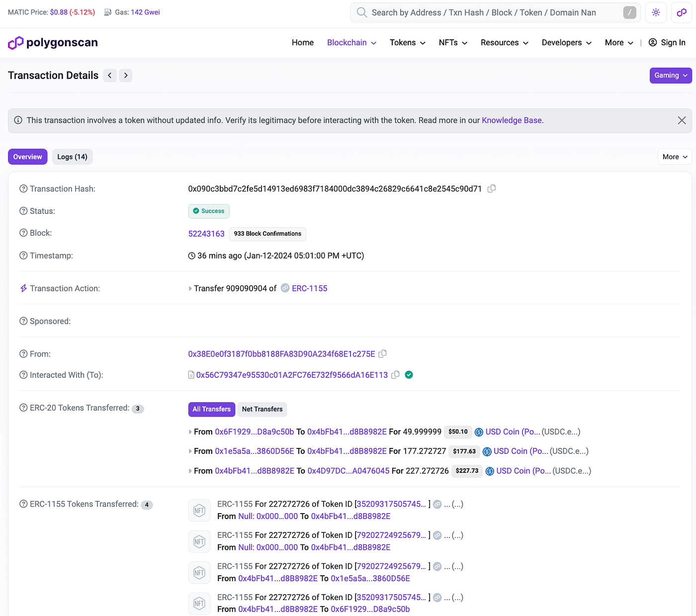Open the Polygon network selector icon
The height and width of the screenshot is (616, 696).
point(682,12)
